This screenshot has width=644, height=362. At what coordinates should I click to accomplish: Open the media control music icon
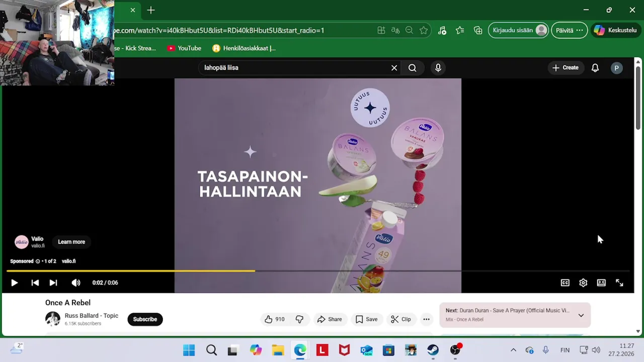tap(442, 30)
